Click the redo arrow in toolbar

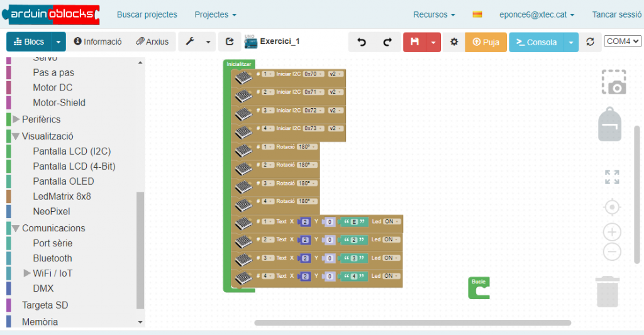[x=387, y=42]
